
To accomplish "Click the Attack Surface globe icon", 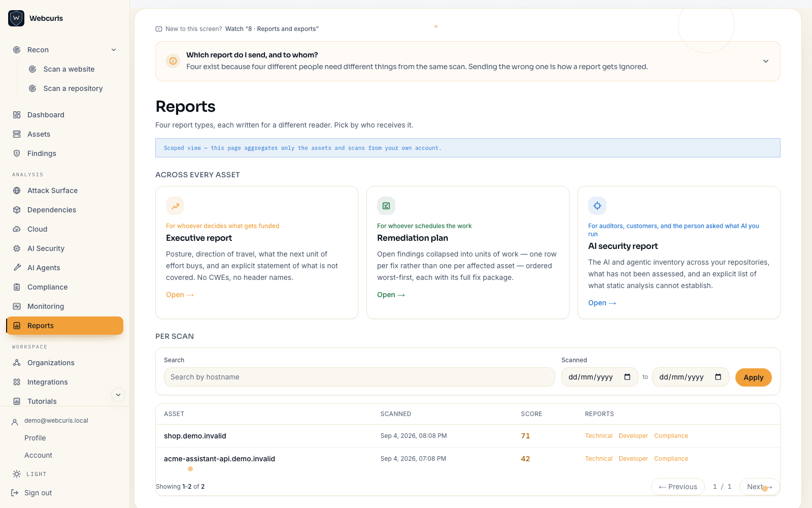I will [17, 190].
